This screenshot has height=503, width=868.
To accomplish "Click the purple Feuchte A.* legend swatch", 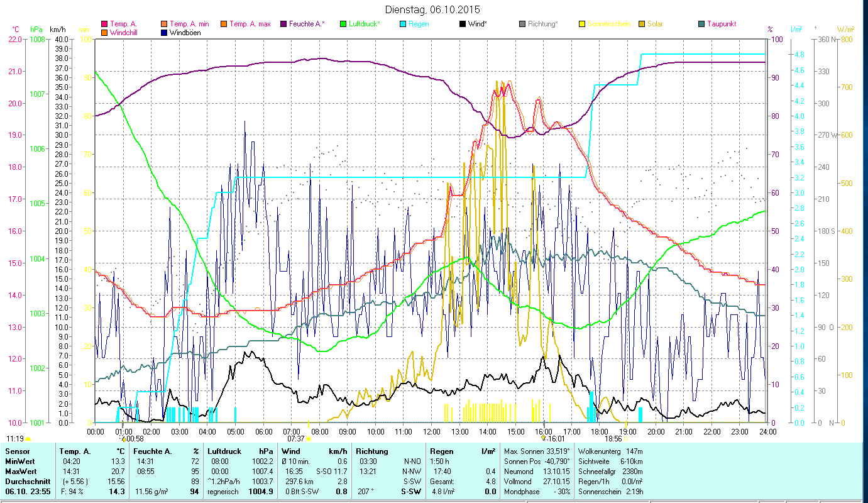I will click(283, 25).
